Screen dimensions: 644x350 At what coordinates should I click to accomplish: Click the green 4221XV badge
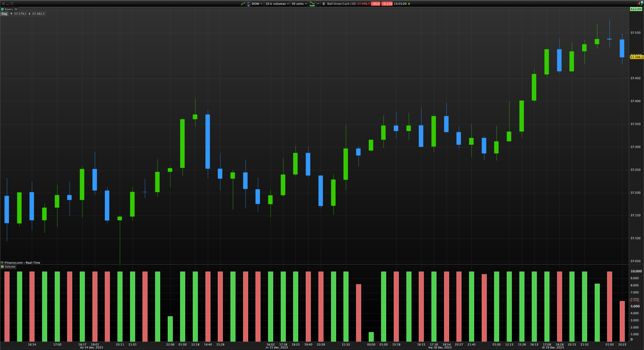coord(636,9)
